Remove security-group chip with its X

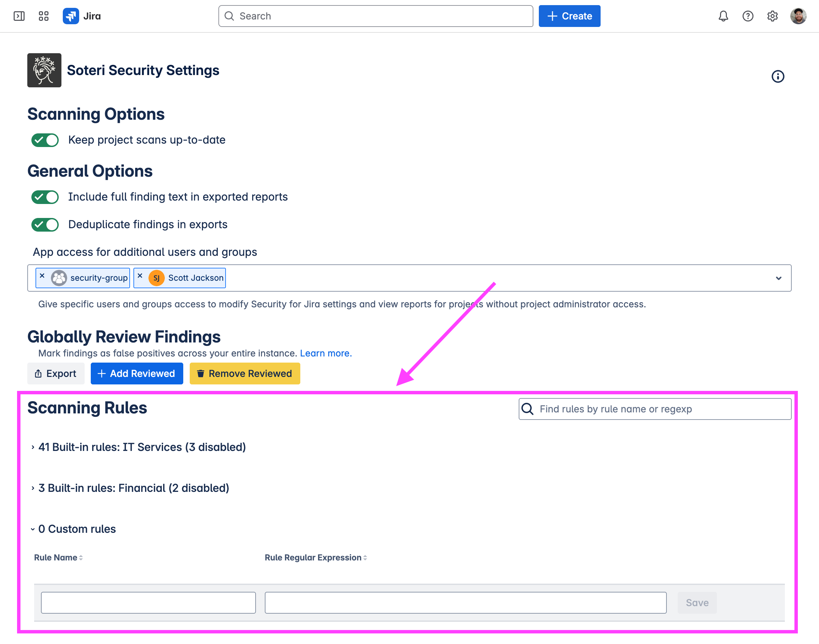point(42,276)
